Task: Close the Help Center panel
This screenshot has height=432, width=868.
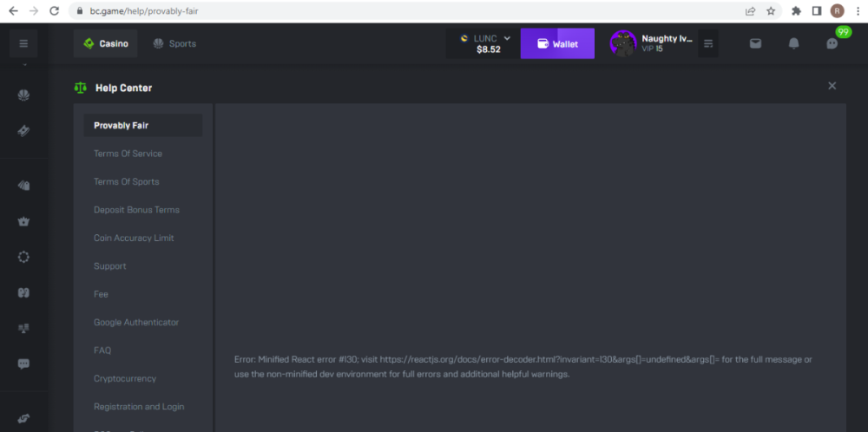Action: (x=832, y=86)
